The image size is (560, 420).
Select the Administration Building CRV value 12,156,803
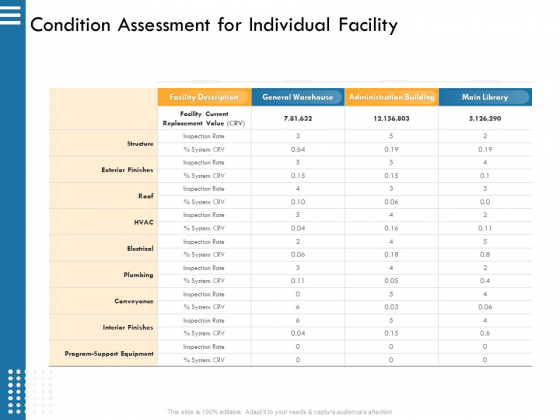pos(391,119)
